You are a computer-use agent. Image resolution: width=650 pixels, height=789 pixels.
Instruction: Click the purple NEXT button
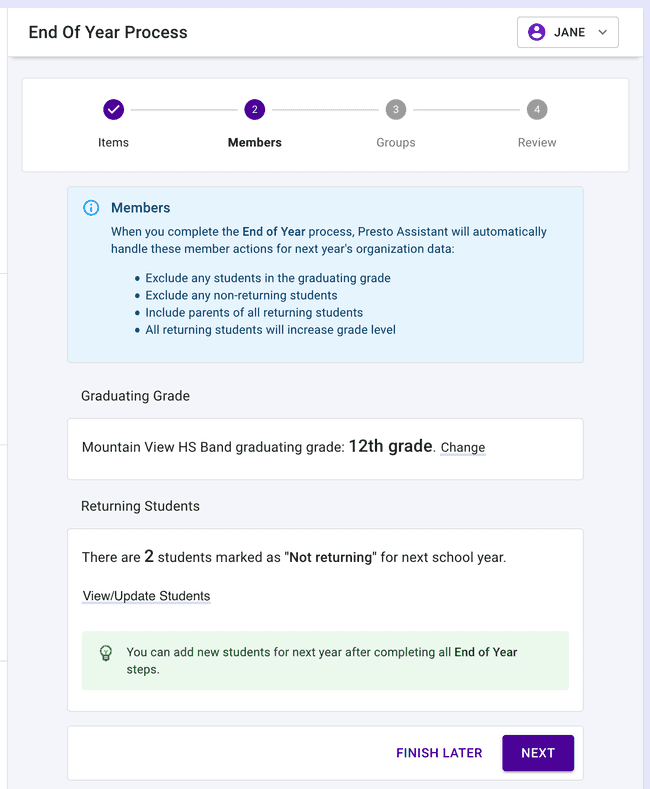pos(538,753)
